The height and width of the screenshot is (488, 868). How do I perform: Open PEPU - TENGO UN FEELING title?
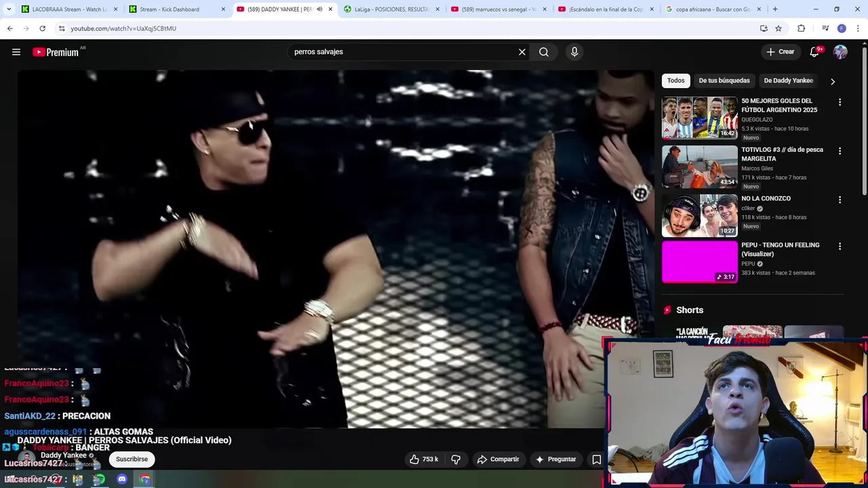781,249
